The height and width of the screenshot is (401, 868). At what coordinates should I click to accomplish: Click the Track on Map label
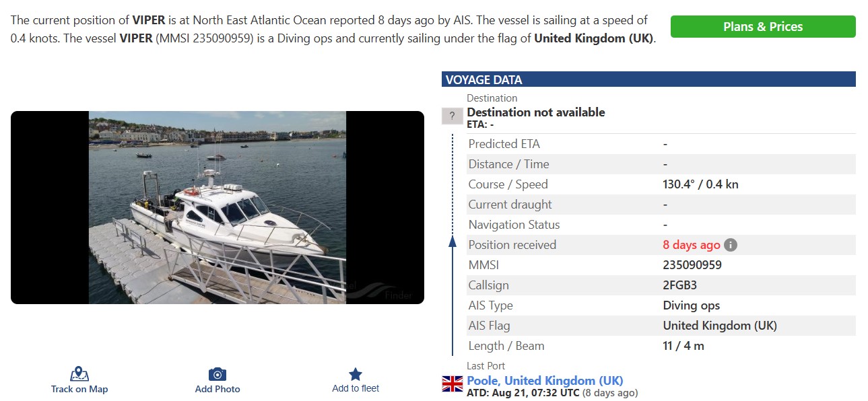[x=79, y=389]
